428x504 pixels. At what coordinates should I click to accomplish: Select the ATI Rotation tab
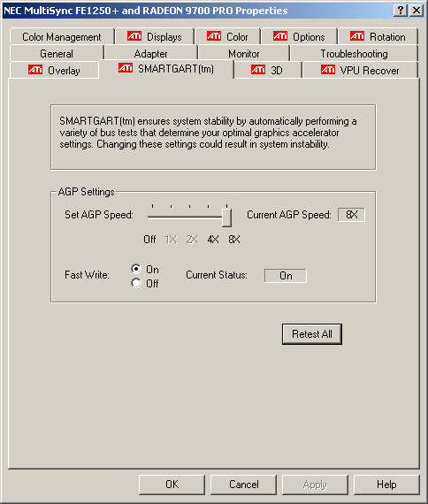click(378, 37)
